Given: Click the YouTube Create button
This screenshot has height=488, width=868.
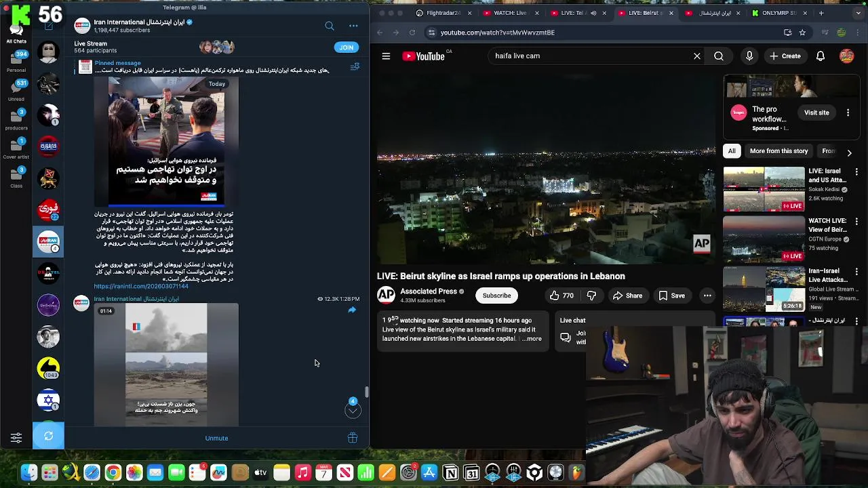Looking at the screenshot, I should pos(785,56).
